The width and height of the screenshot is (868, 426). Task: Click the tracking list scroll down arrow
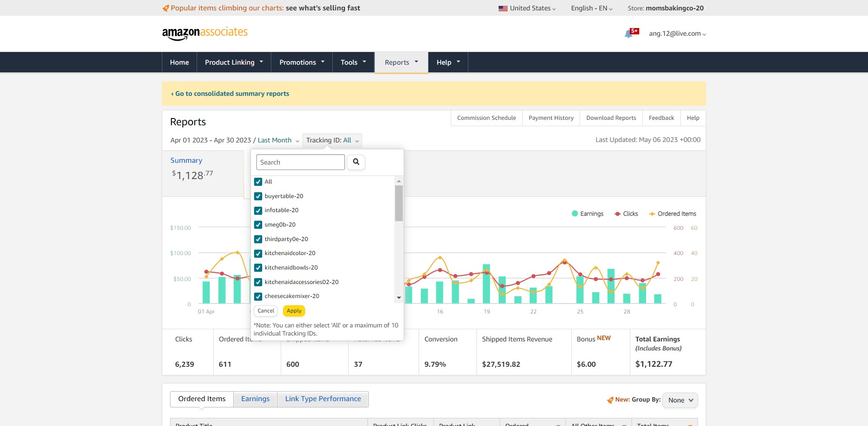399,298
